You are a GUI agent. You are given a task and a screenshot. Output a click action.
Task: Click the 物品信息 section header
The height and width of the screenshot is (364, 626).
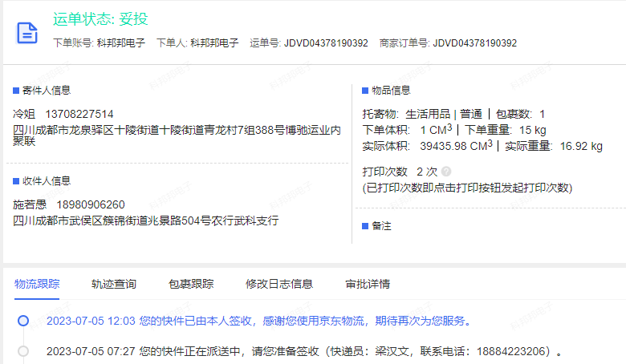[x=387, y=91]
